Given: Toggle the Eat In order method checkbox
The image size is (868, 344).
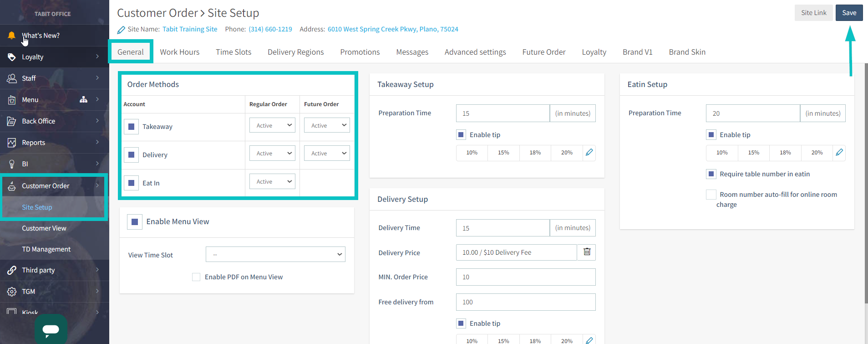Looking at the screenshot, I should [x=131, y=183].
